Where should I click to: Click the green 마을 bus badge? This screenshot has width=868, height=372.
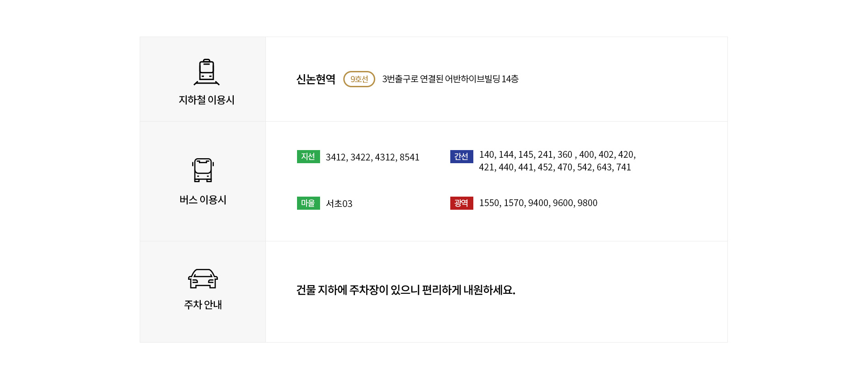click(308, 203)
